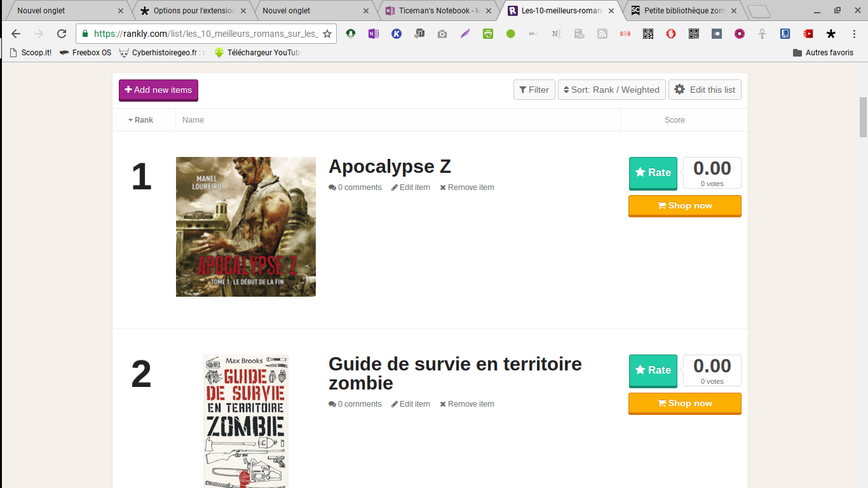Open the Sort: Rank / Weighted dropdown
Image resolution: width=868 pixels, height=488 pixels.
point(611,90)
